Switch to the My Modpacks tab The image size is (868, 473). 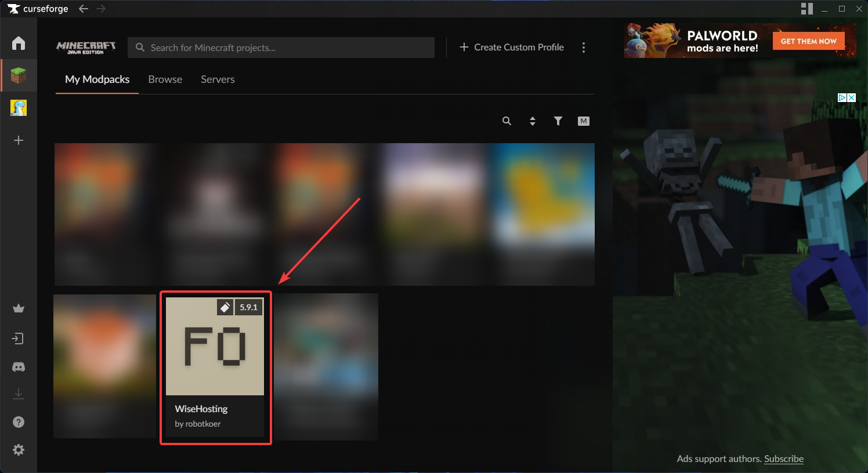97,79
